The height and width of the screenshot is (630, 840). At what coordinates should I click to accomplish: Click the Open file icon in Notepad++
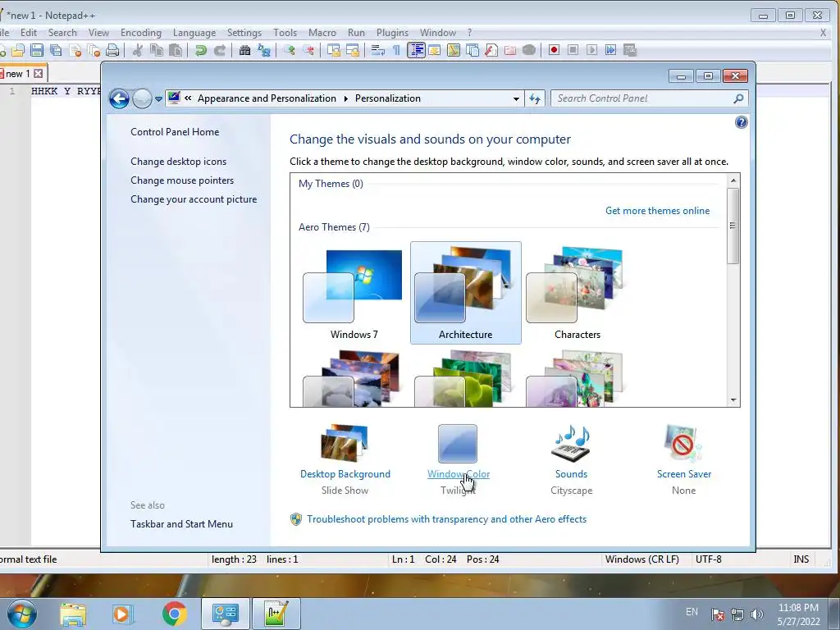18,50
